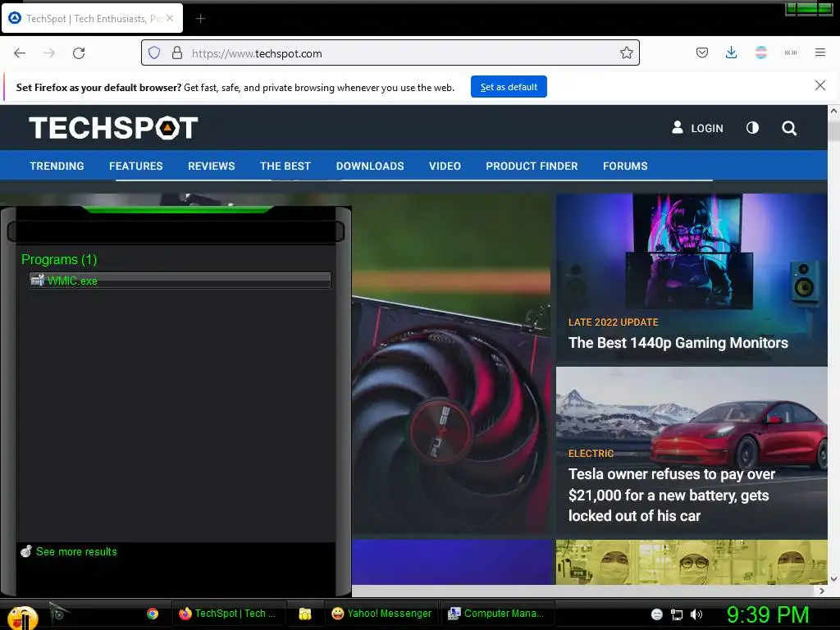Open the FEATURES menu
840x630 pixels.
(x=136, y=166)
